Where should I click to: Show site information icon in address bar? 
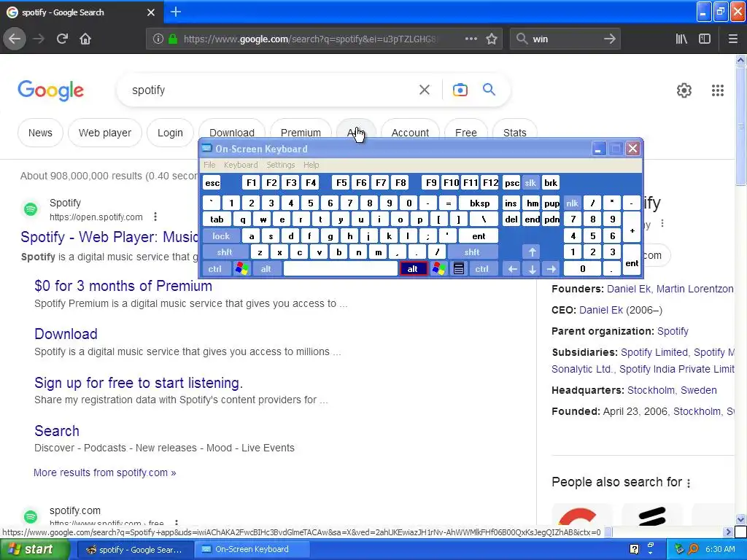tap(158, 39)
